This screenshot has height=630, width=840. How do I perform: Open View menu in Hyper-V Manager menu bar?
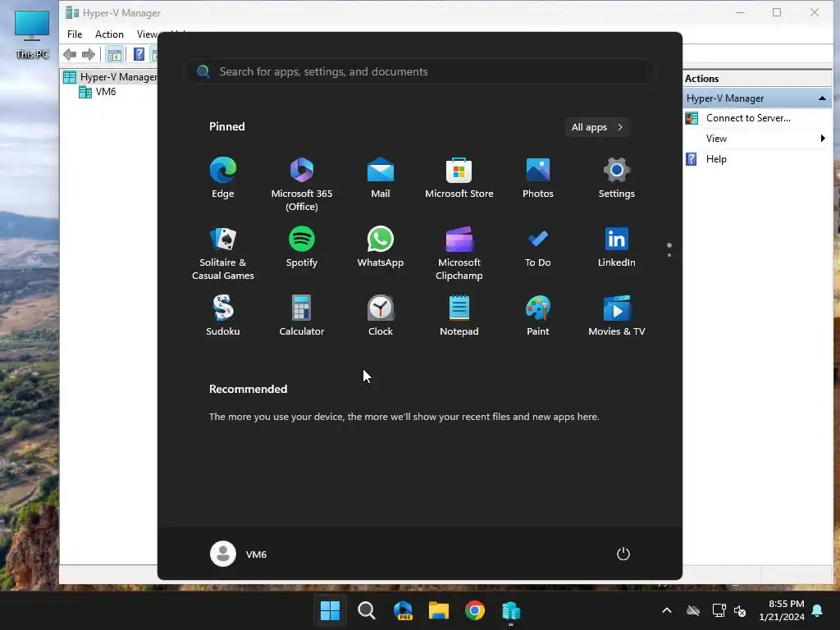(x=146, y=34)
